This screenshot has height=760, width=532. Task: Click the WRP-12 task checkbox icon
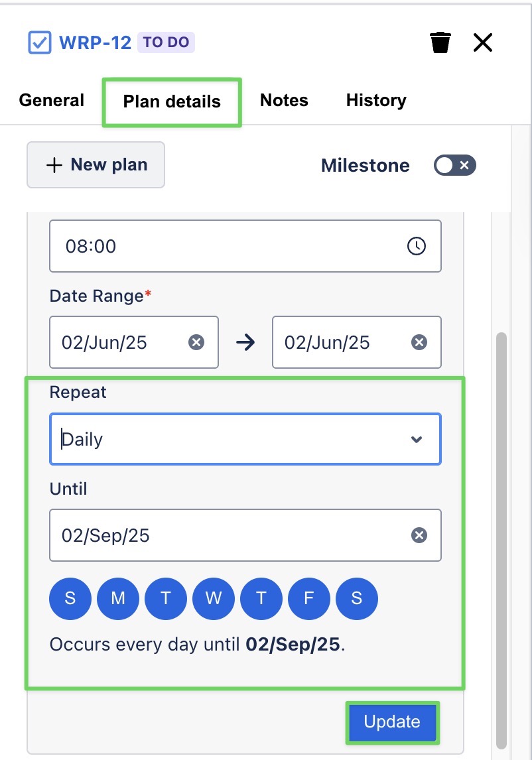pyautogui.click(x=40, y=43)
